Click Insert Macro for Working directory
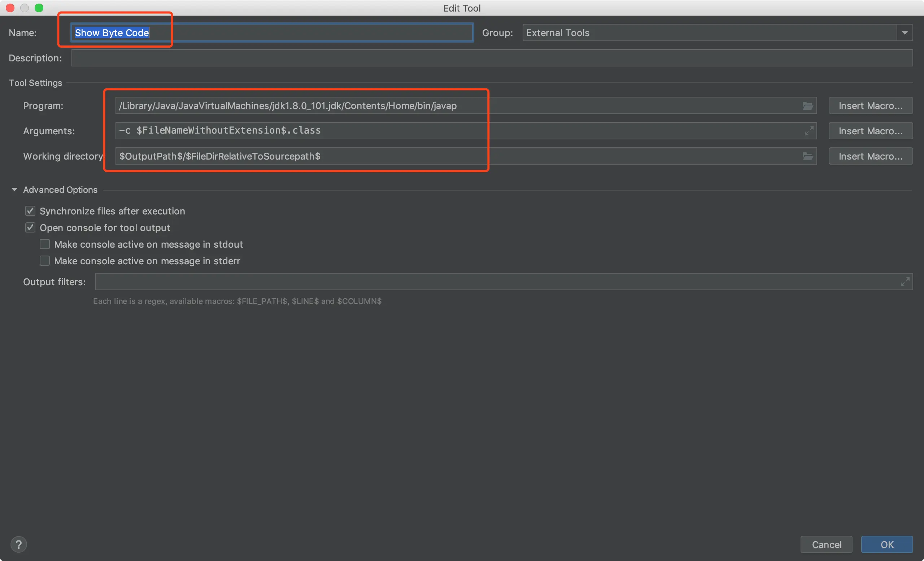The width and height of the screenshot is (924, 561). click(870, 156)
